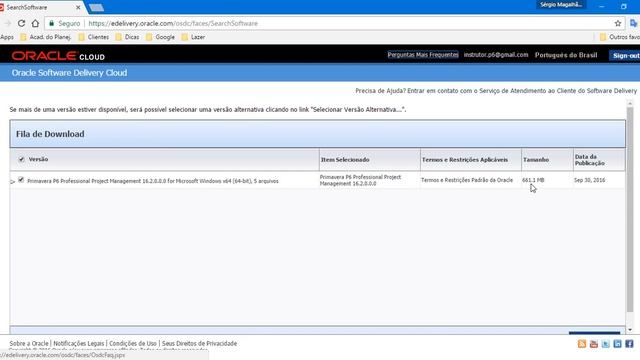Open Notificações Legais footer link

tap(79, 344)
